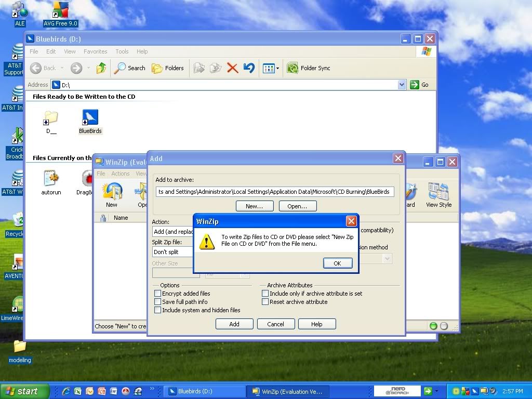Check Include system and hidden files
This screenshot has height=399, width=532.
pyautogui.click(x=157, y=310)
